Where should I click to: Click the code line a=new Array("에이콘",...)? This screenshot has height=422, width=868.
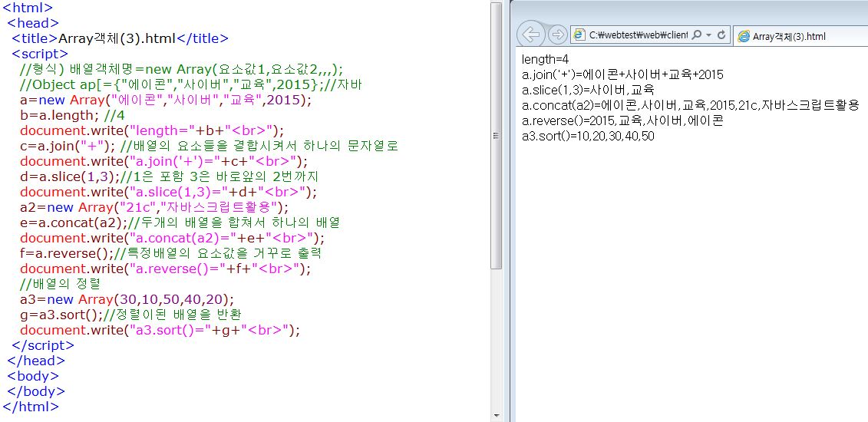(x=166, y=100)
